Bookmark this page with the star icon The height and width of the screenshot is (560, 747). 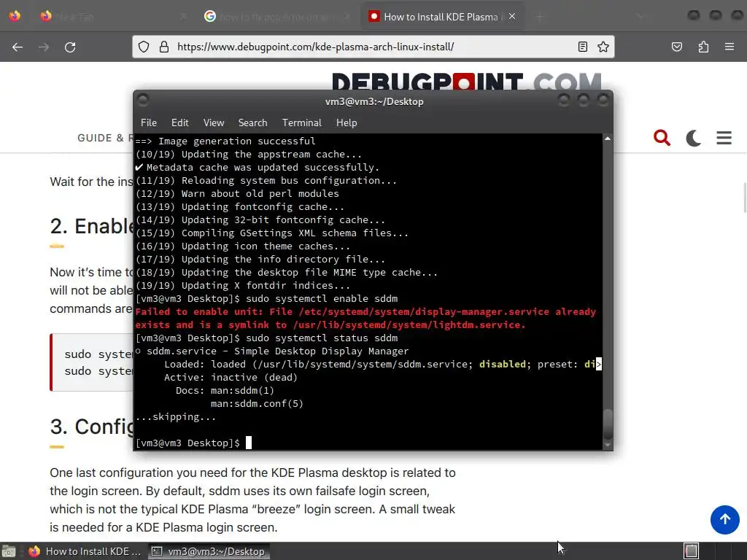click(x=603, y=47)
